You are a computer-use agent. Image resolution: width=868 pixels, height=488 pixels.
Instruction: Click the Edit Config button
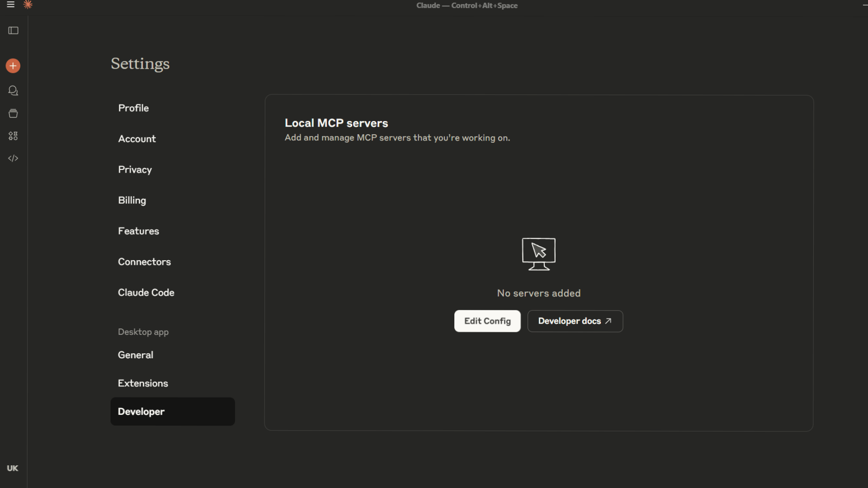click(487, 321)
